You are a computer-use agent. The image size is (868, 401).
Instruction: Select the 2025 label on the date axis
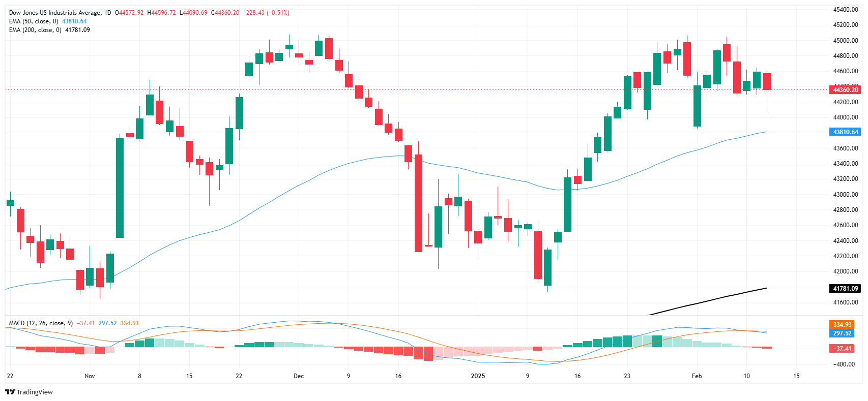pos(478,376)
